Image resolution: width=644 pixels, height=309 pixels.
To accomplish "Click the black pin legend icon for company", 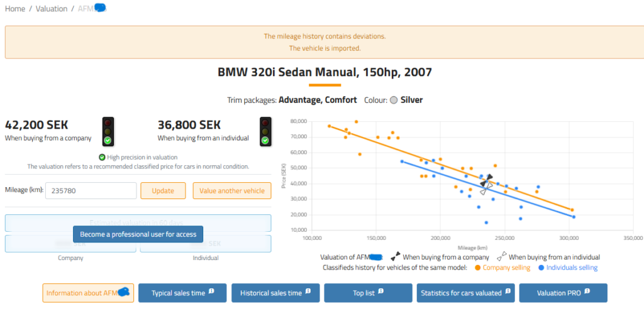I will (396, 257).
